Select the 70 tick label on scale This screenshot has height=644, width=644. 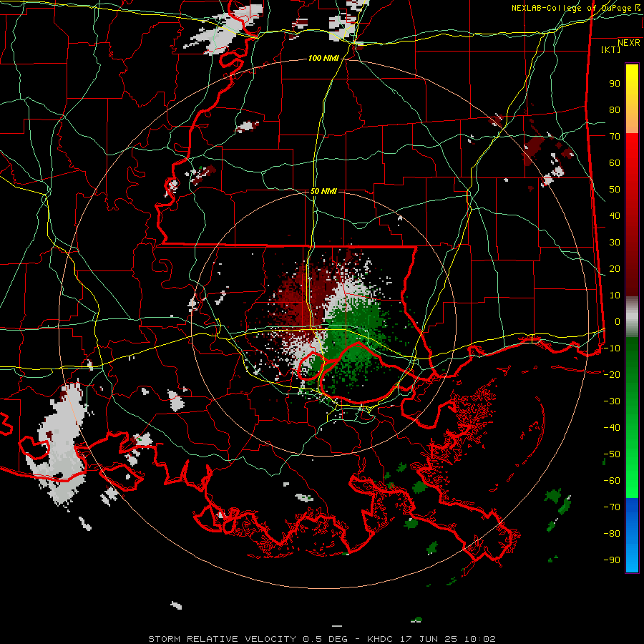click(615, 137)
